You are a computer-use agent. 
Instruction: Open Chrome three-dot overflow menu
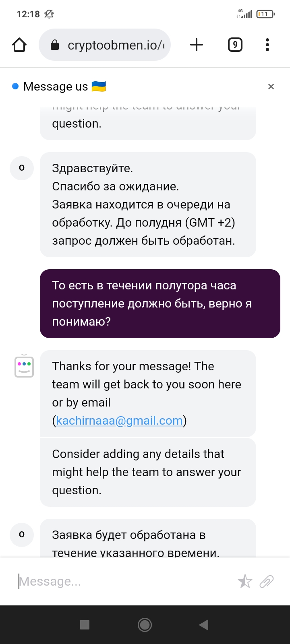[267, 45]
